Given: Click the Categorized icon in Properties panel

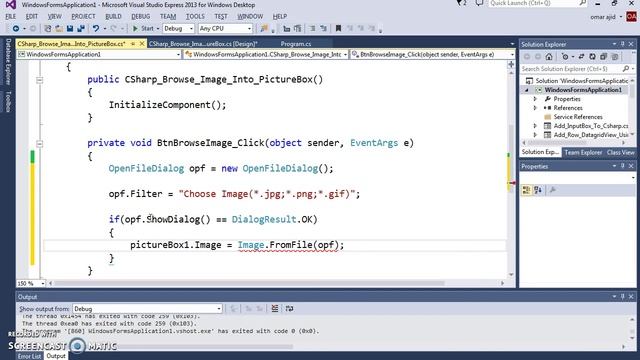Looking at the screenshot, I should pyautogui.click(x=527, y=190).
